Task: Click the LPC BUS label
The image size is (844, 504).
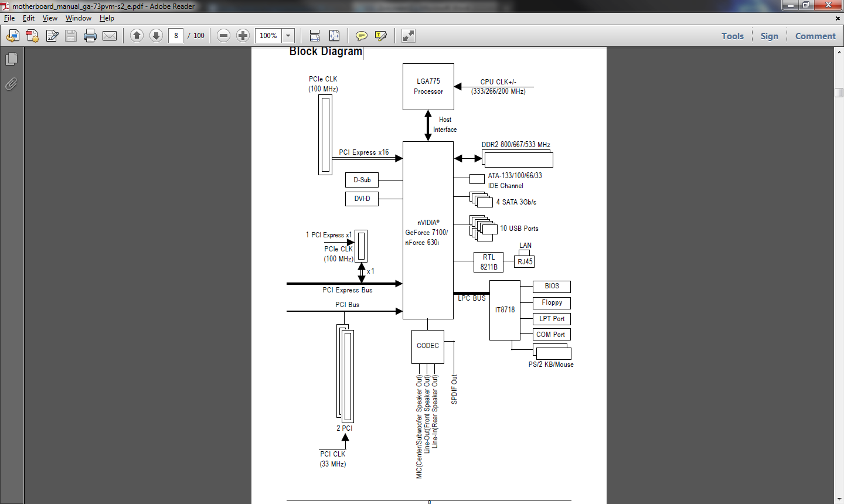Action: point(472,298)
